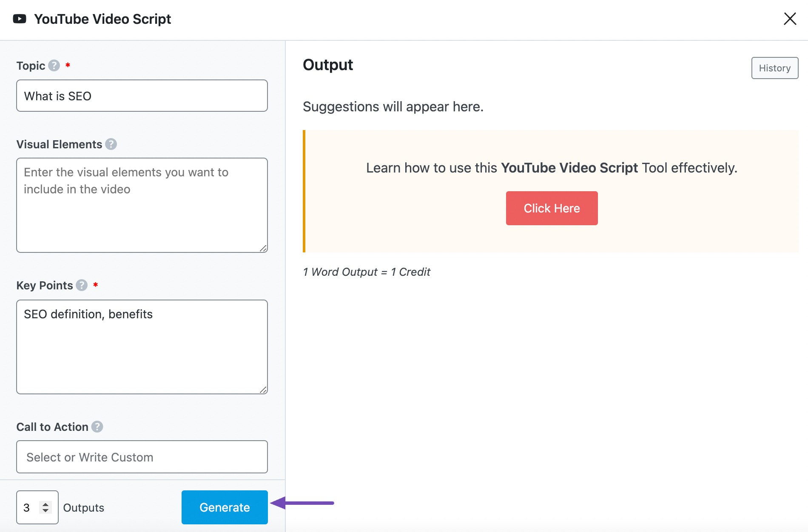Open the Call to Action combo box

(142, 457)
